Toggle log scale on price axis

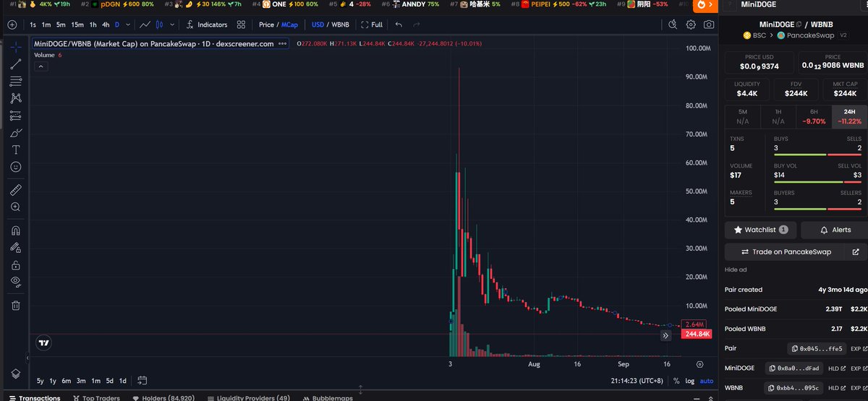[x=690, y=381]
